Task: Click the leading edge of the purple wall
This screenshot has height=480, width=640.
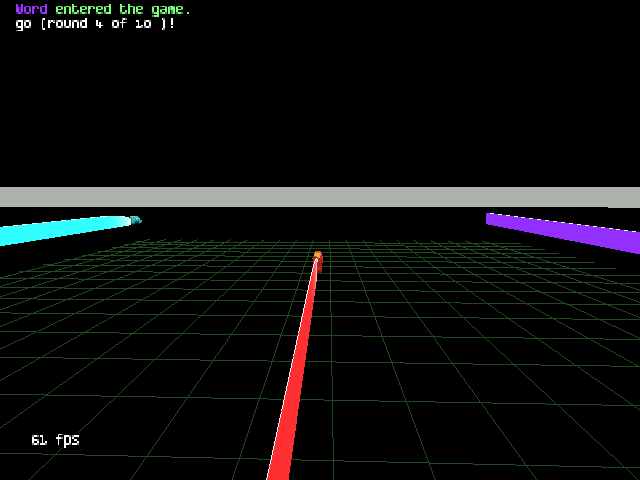Action: [x=489, y=219]
